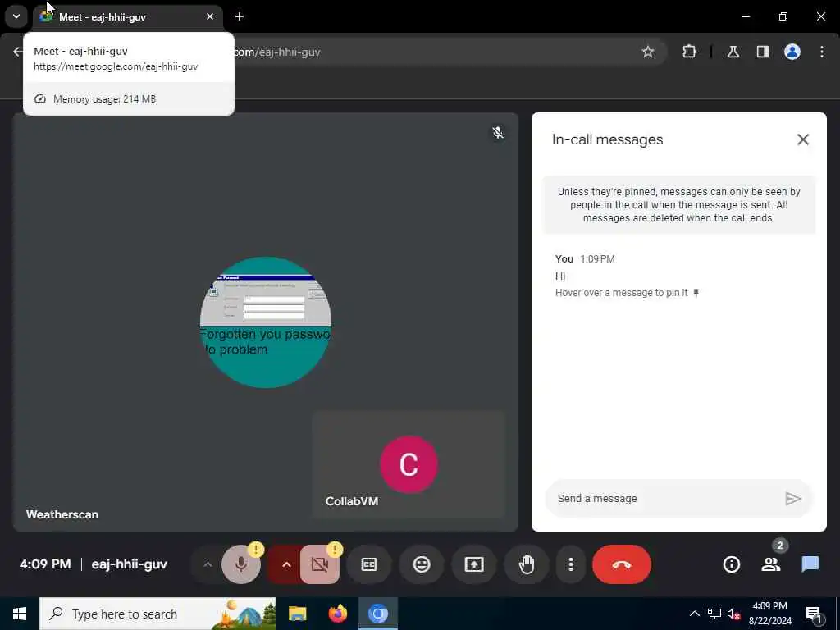Turn on closed captions
Screen dimensions: 840x630
[369, 564]
